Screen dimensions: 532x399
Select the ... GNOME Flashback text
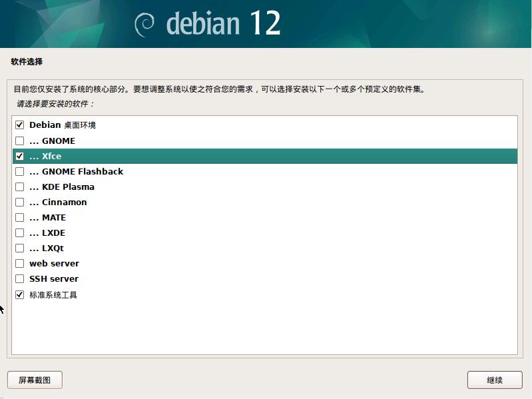pyautogui.click(x=76, y=171)
